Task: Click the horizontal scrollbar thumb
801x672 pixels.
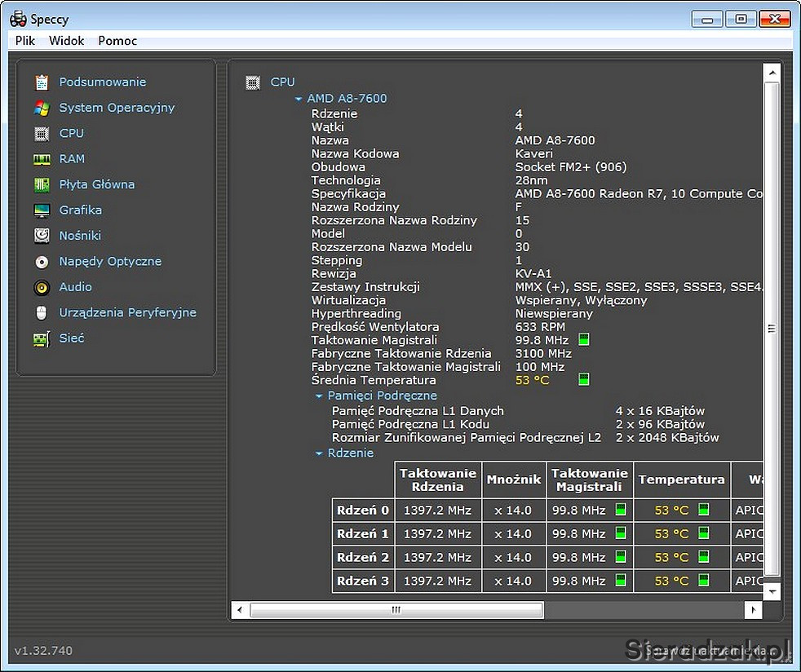Action: click(x=396, y=610)
